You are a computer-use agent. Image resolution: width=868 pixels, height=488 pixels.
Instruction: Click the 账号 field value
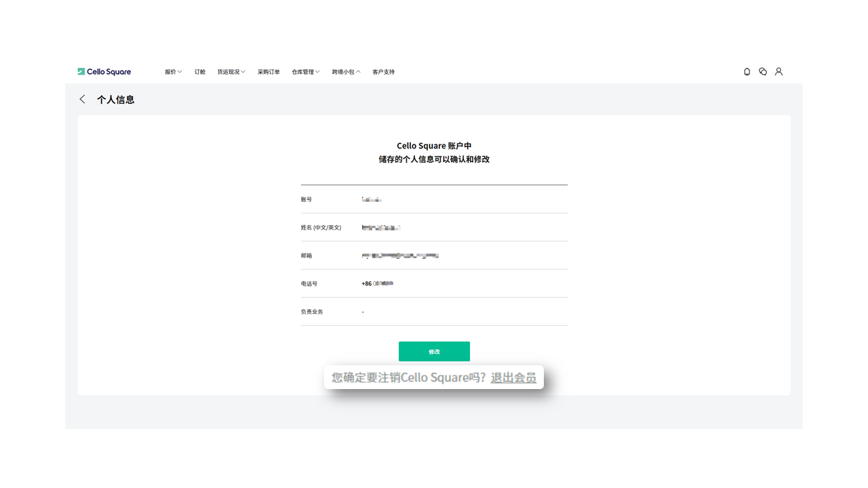click(x=372, y=199)
